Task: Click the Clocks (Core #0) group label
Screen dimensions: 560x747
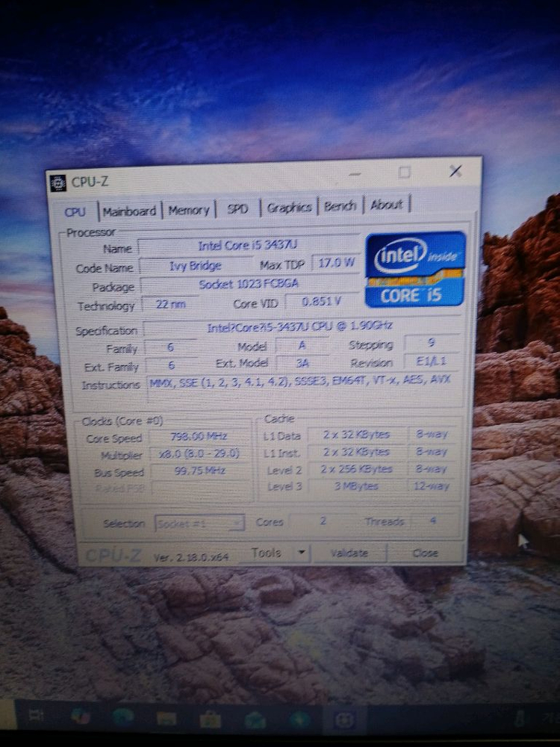Action: (x=122, y=421)
